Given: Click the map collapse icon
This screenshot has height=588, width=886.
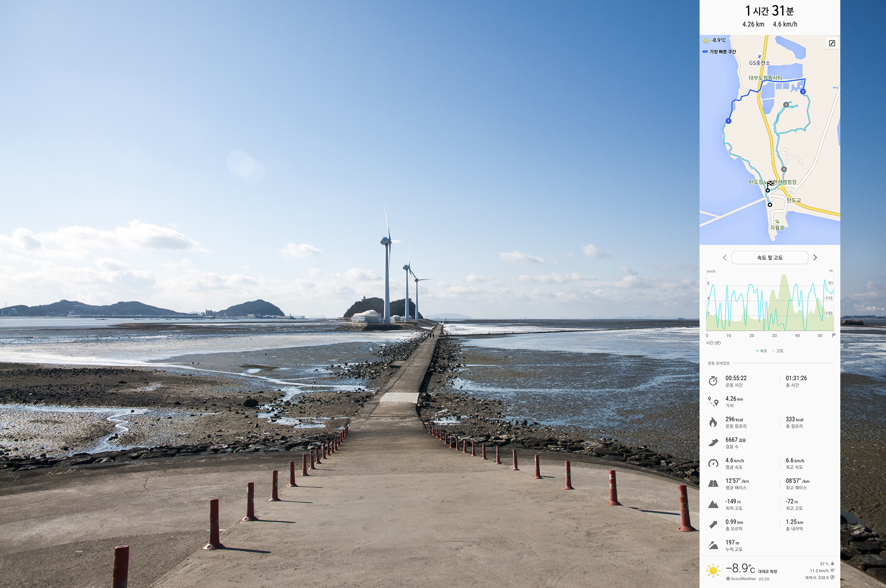Looking at the screenshot, I should tap(832, 43).
